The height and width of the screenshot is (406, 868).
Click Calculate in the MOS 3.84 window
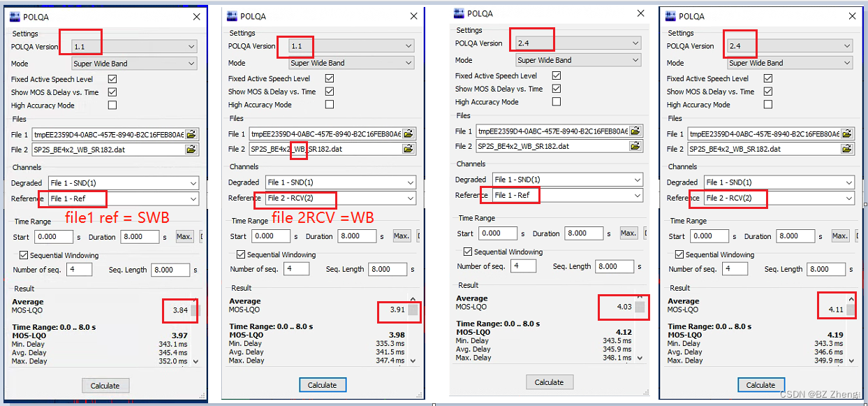[105, 385]
